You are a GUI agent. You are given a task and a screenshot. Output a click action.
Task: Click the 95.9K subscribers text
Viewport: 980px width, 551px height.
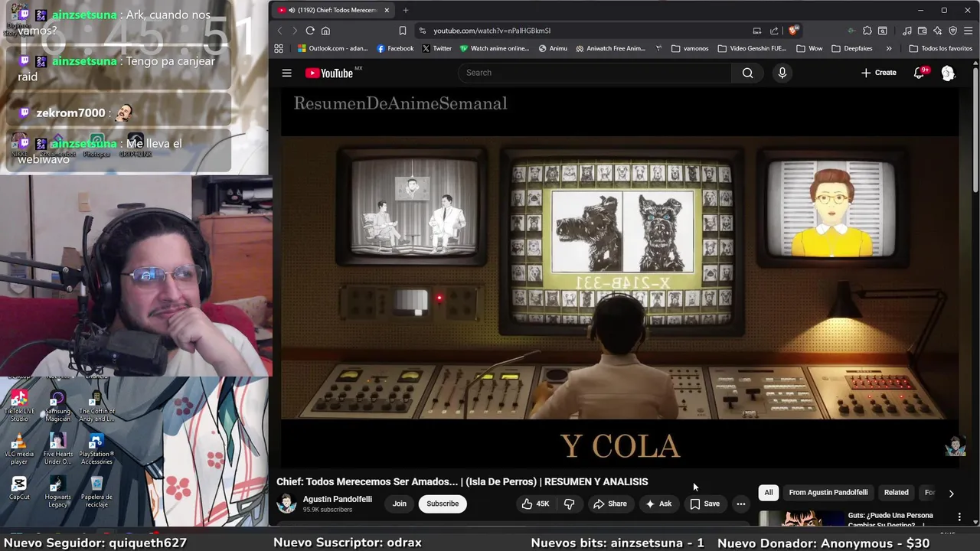point(327,510)
